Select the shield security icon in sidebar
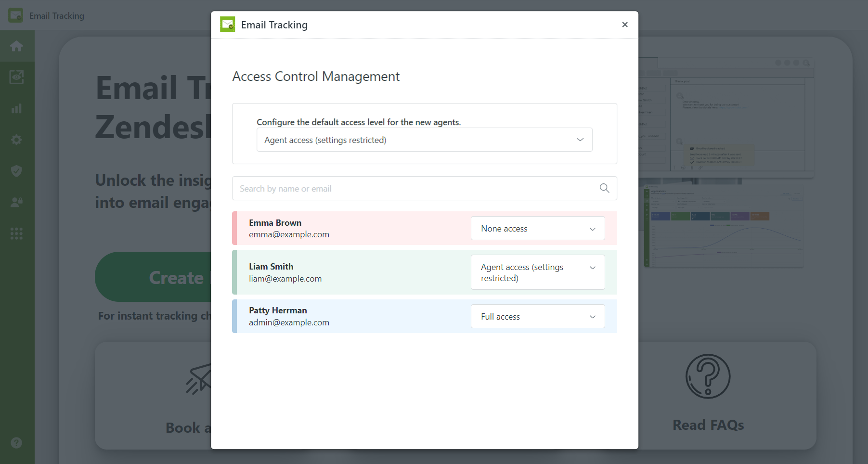The width and height of the screenshot is (868, 464). pyautogui.click(x=17, y=171)
